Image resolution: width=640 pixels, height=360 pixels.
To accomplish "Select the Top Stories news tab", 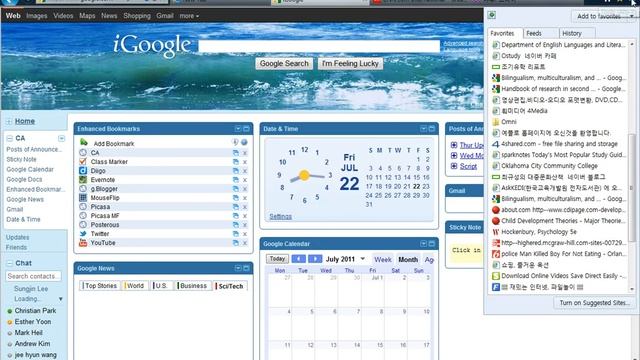I will pos(100,286).
